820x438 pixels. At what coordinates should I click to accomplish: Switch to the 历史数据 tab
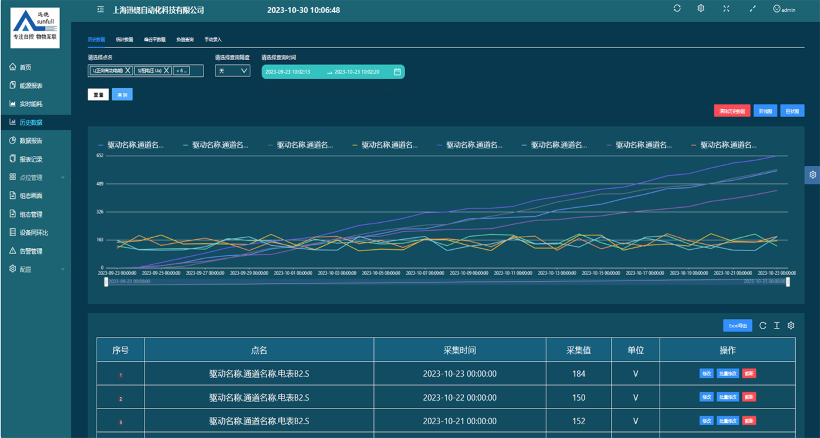(96, 40)
